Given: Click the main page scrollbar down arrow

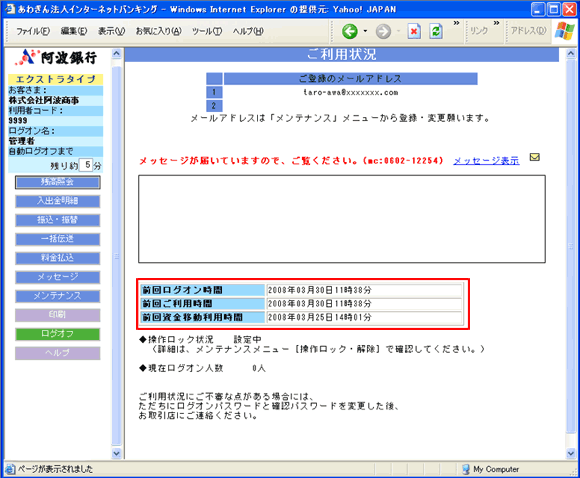Looking at the screenshot, I should pos(571,453).
